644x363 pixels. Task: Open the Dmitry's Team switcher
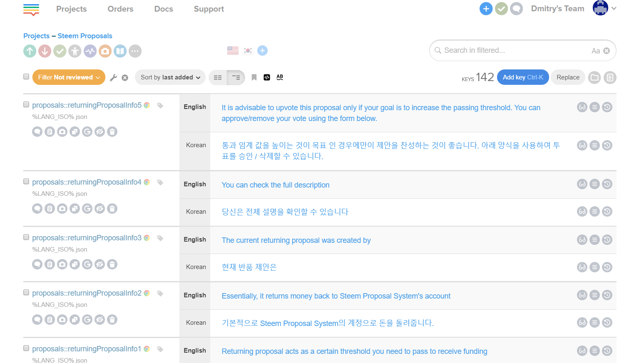[557, 9]
